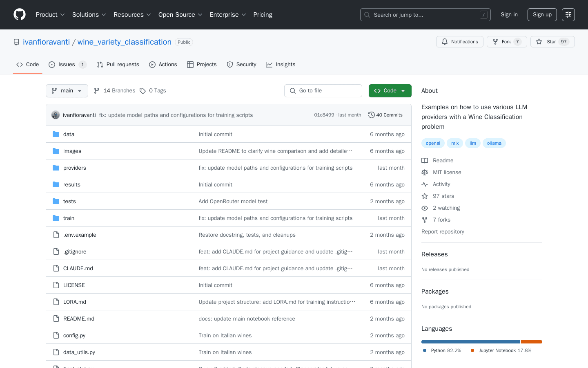
Task: Open the green Code dropdown
Action: tap(390, 91)
